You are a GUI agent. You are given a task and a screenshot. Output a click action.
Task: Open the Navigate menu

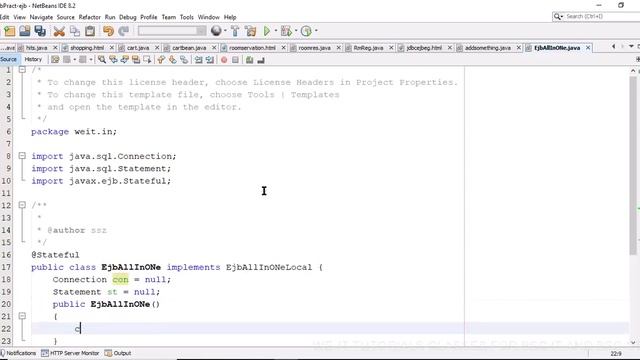pyautogui.click(x=41, y=17)
